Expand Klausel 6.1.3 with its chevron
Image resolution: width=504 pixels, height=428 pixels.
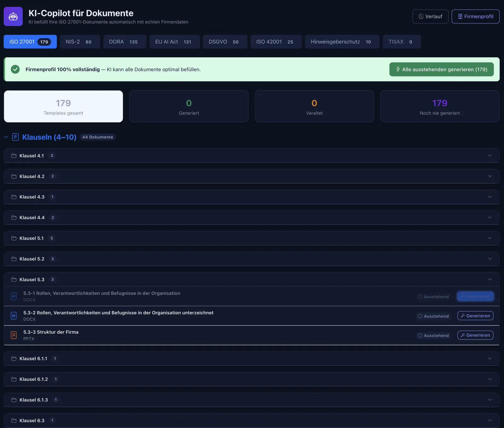pyautogui.click(x=490, y=400)
